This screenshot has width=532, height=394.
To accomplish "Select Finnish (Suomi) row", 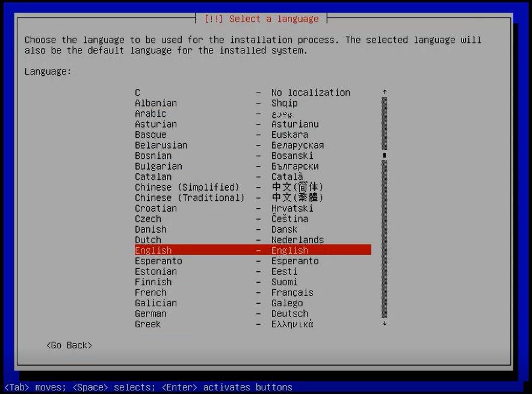I will click(x=253, y=282).
